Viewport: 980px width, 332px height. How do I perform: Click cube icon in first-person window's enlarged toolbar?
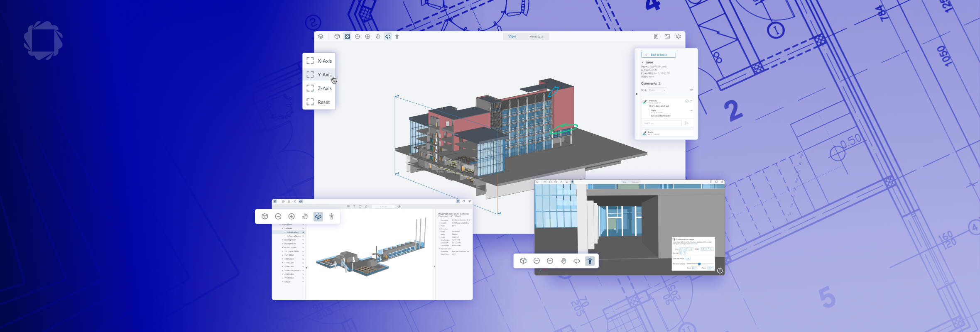523,261
